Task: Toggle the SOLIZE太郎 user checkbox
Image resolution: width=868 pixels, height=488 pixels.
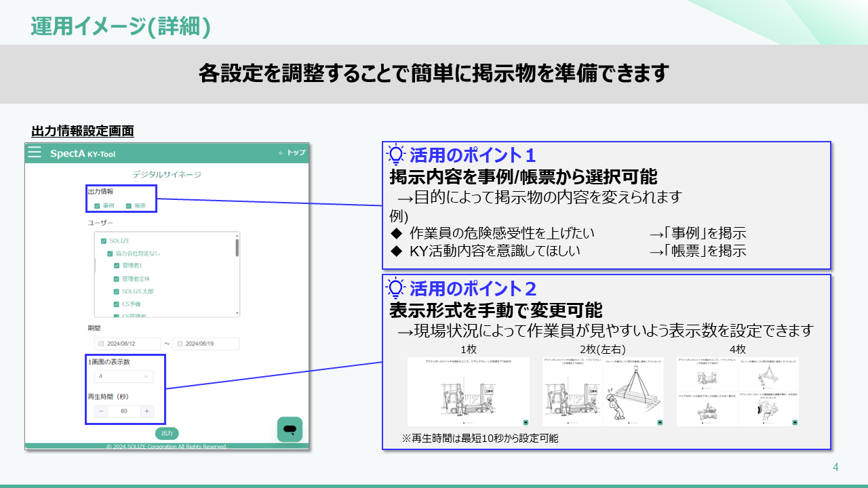Action: [117, 291]
